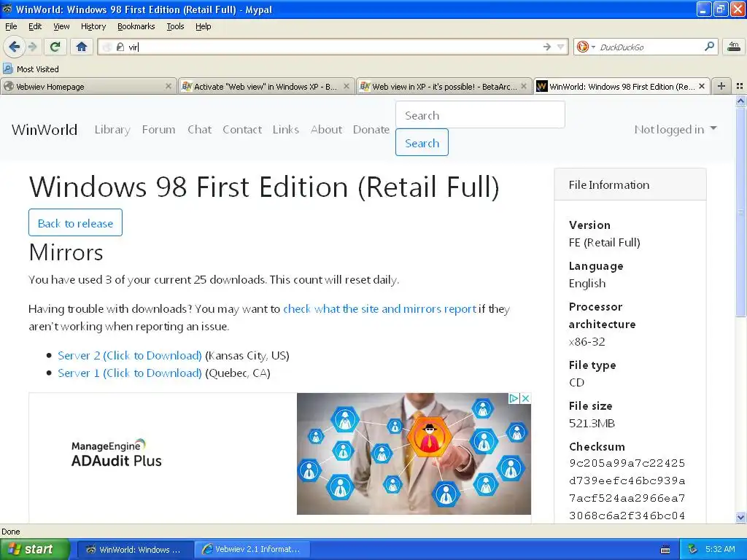
Task: Open the Help menu
Action: (203, 26)
